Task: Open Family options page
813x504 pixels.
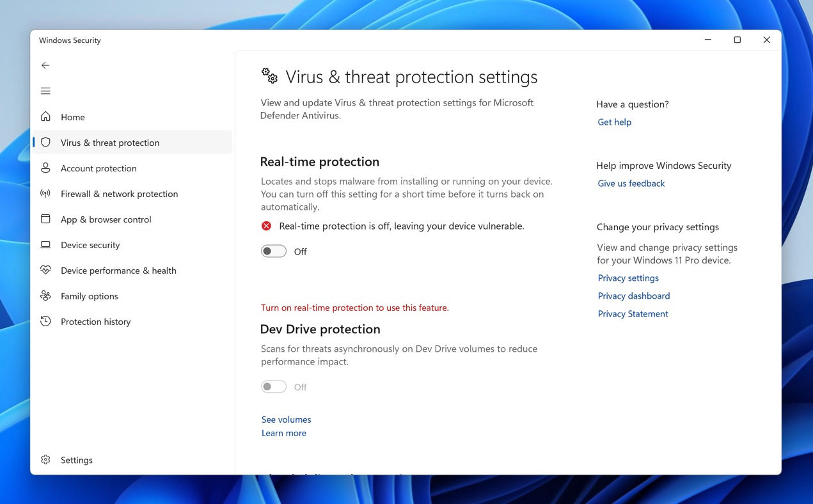Action: coord(132,296)
